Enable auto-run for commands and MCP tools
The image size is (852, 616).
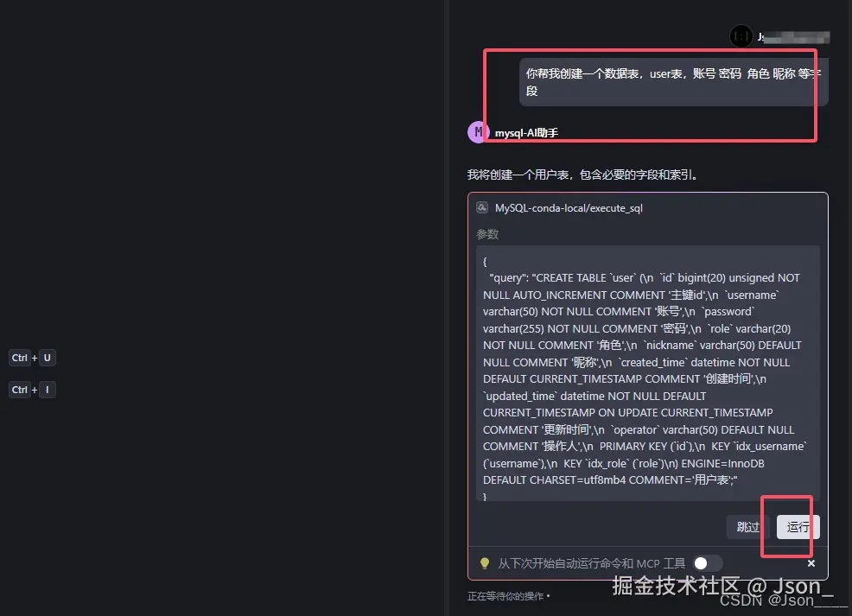click(x=707, y=562)
